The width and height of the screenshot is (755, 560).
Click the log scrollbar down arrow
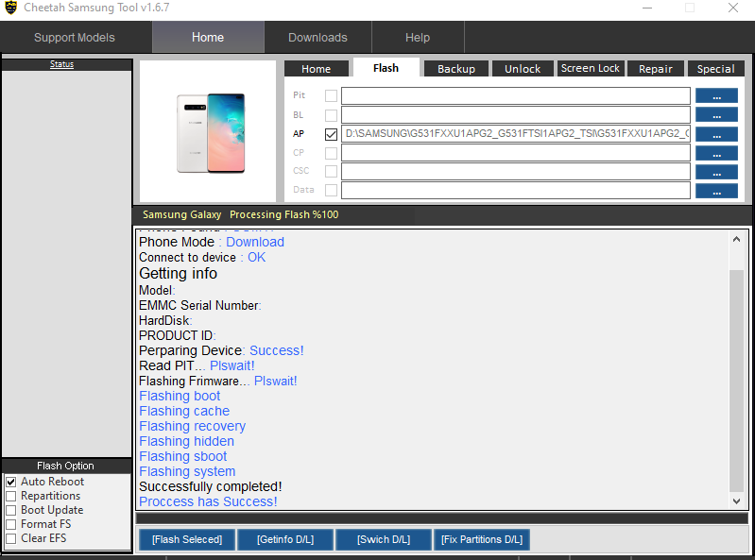tap(736, 501)
